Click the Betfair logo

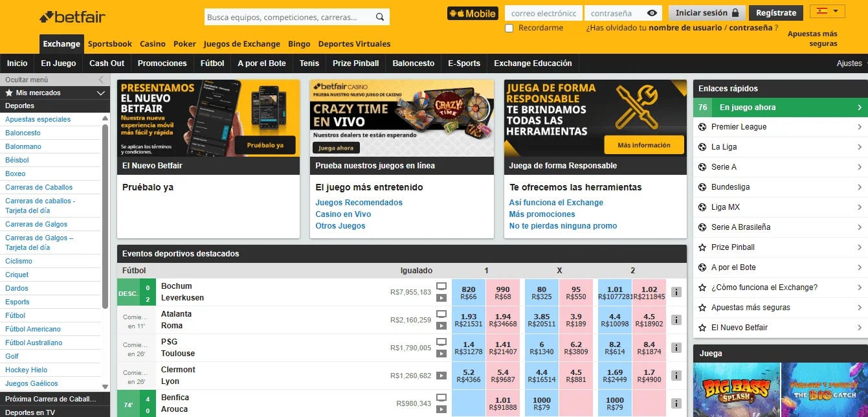72,17
